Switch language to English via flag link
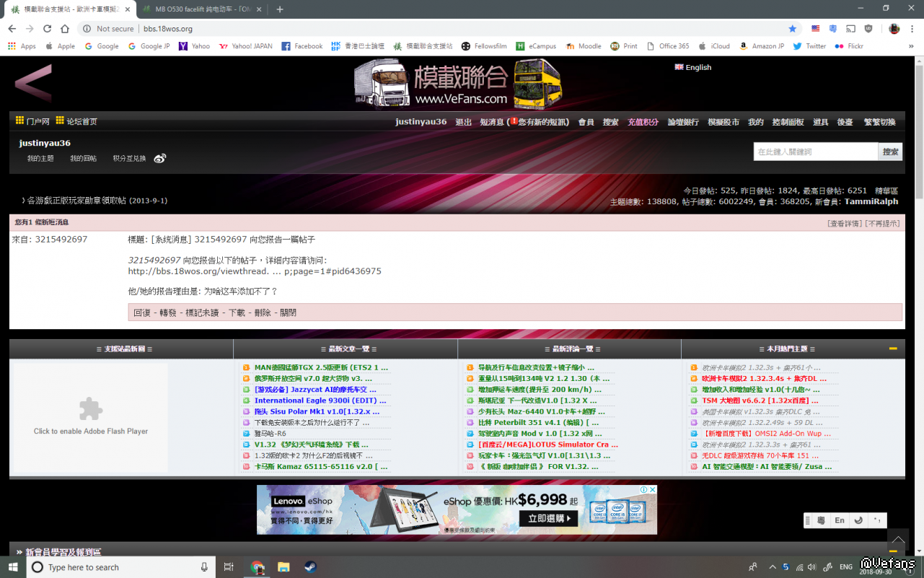The image size is (924, 578). pyautogui.click(x=693, y=67)
